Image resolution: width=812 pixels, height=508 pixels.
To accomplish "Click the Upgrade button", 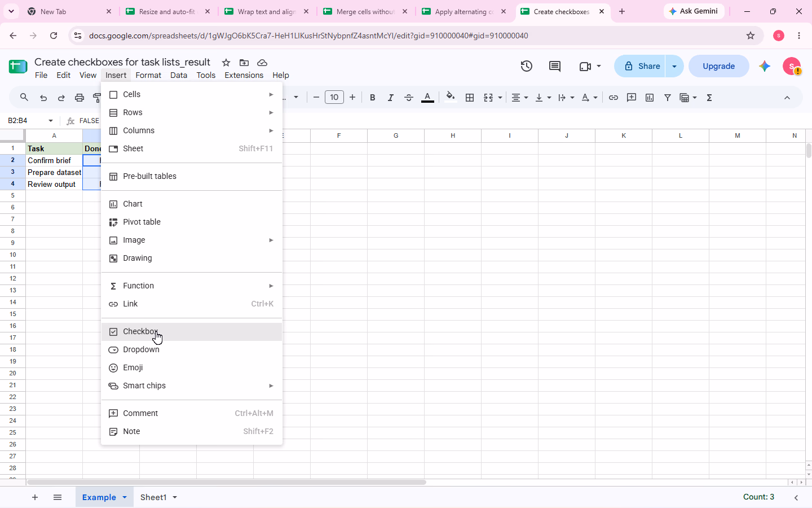I will click(719, 66).
